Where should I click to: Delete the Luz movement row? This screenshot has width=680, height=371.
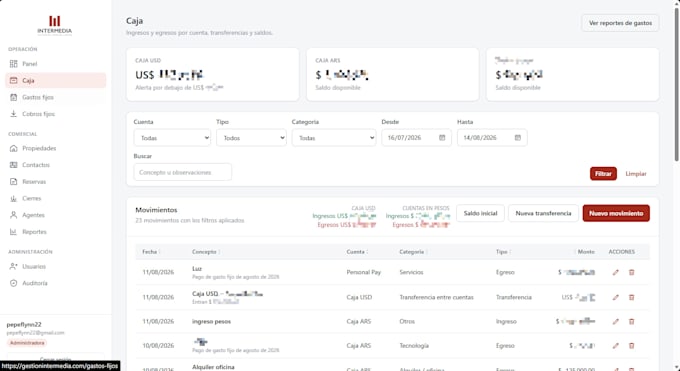(631, 273)
